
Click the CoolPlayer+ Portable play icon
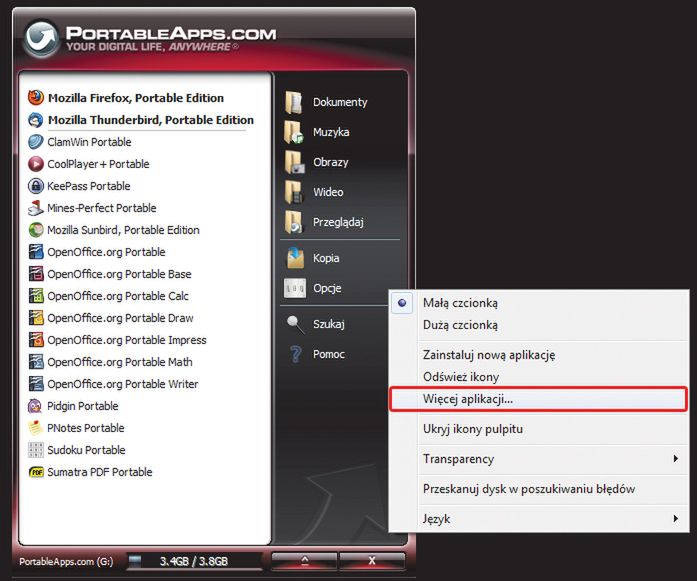click(36, 164)
